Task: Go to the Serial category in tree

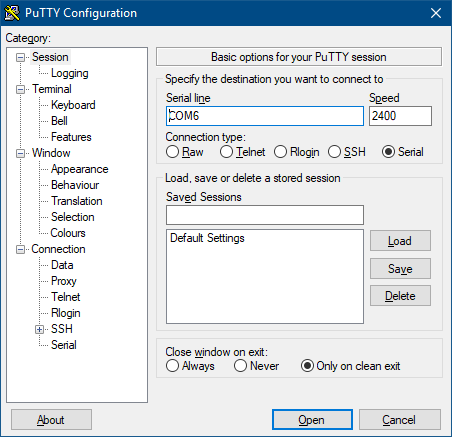Action: (64, 345)
